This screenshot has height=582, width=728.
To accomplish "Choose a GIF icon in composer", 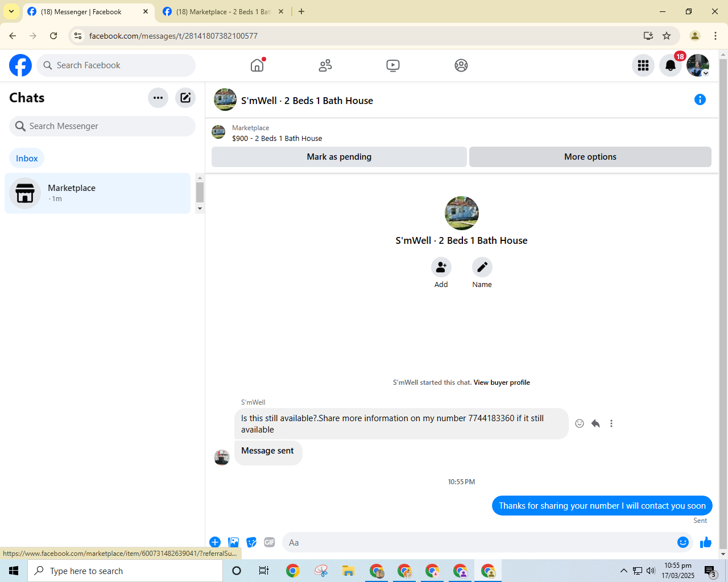I will [x=270, y=542].
